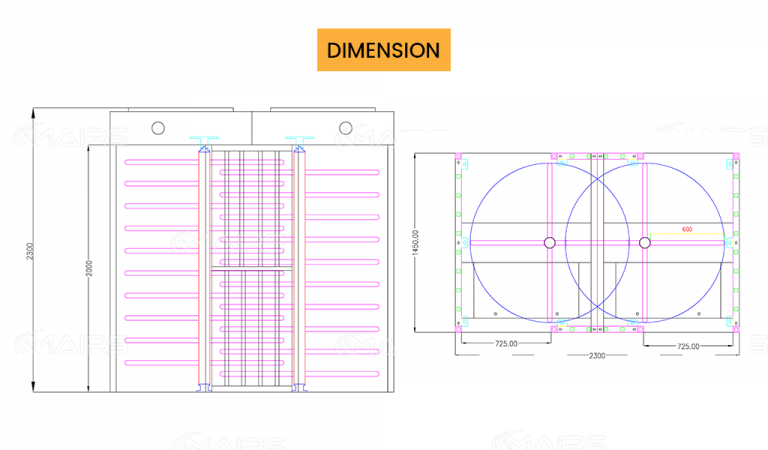768x450 pixels.
Task: Select the red 600 arm length label
Action: tap(687, 229)
